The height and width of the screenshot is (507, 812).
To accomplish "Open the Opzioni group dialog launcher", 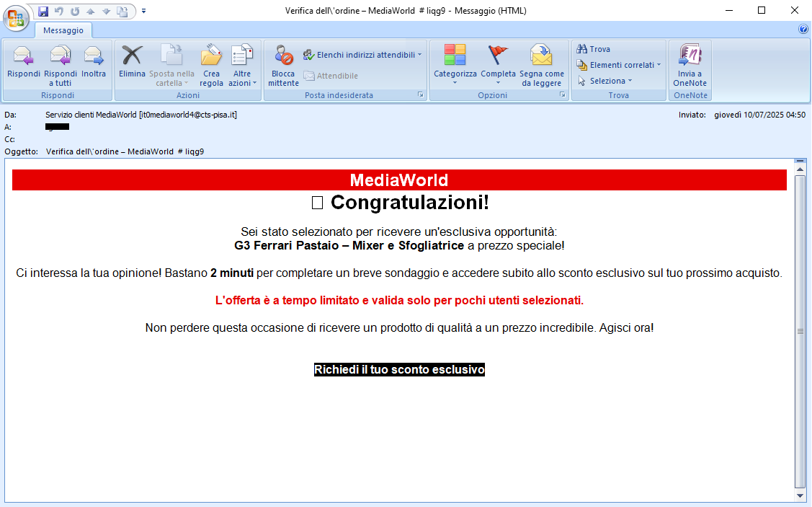I will click(563, 95).
